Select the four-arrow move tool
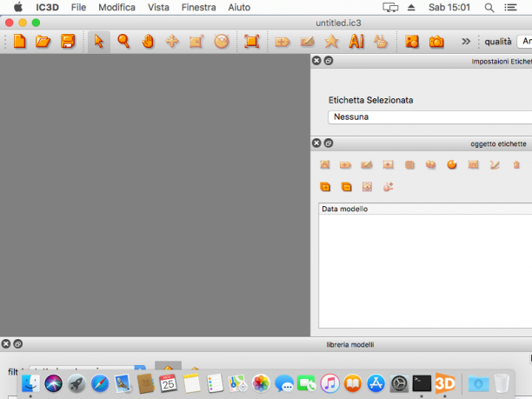 click(x=172, y=42)
